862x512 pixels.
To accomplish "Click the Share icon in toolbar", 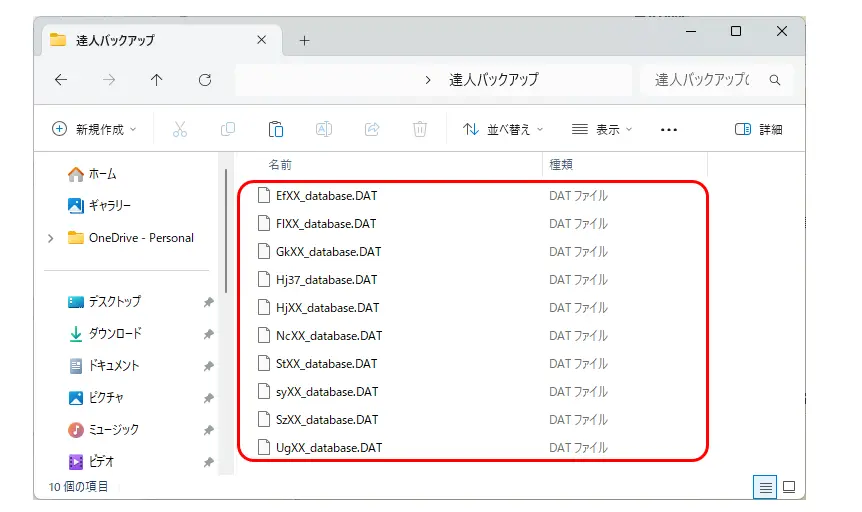I will pos(372,129).
